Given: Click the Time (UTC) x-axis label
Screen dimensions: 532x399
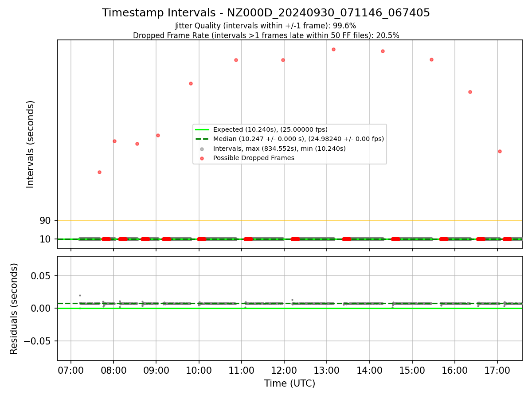Looking at the screenshot, I should click(290, 383).
